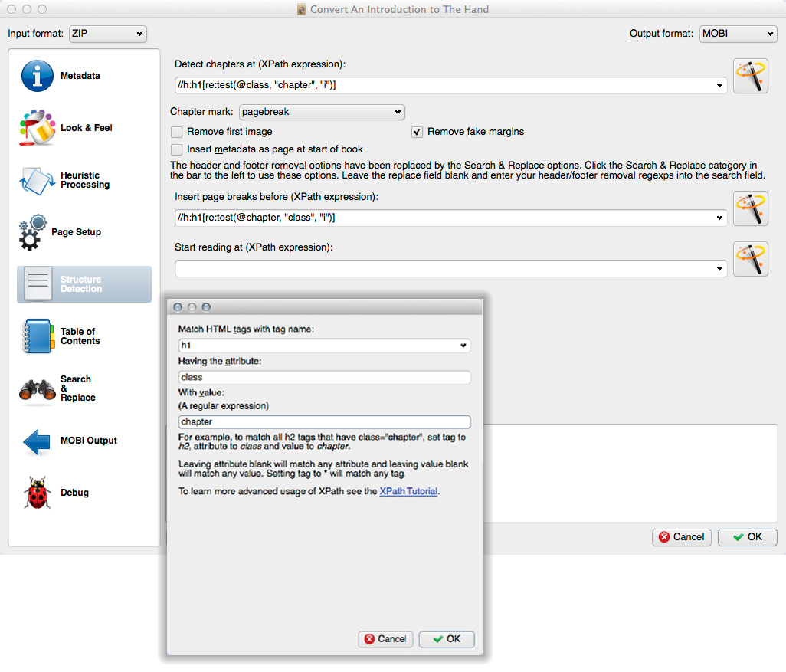Uncheck Remove fake margins option

[418, 132]
